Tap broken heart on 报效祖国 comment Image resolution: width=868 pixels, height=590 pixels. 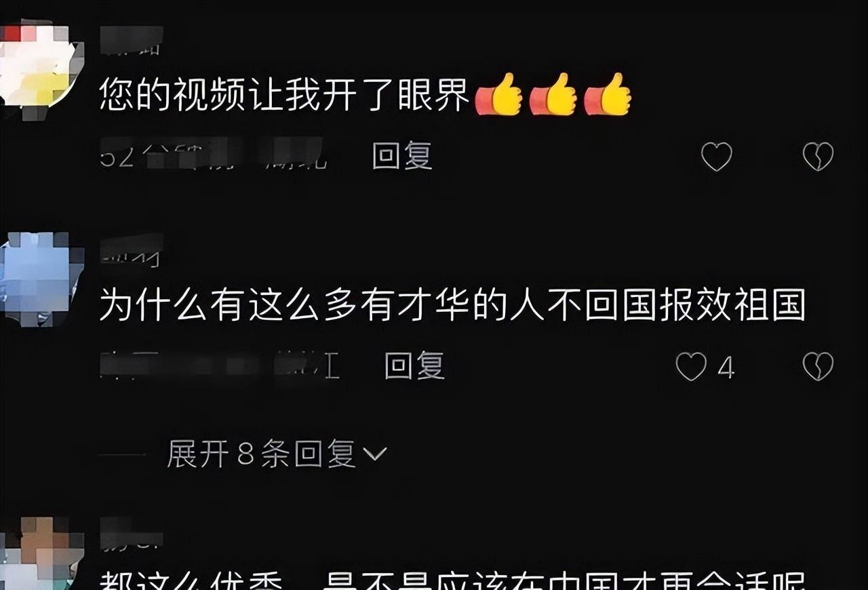(818, 367)
